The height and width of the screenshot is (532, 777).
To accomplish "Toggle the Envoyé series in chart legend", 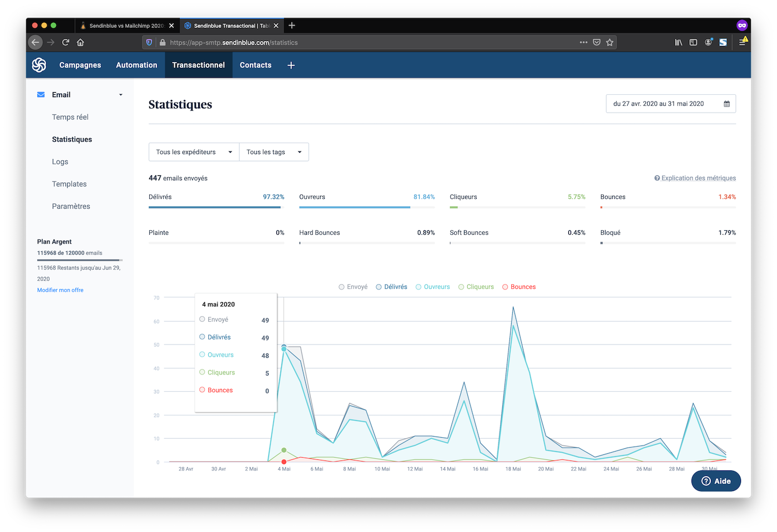I will 353,287.
